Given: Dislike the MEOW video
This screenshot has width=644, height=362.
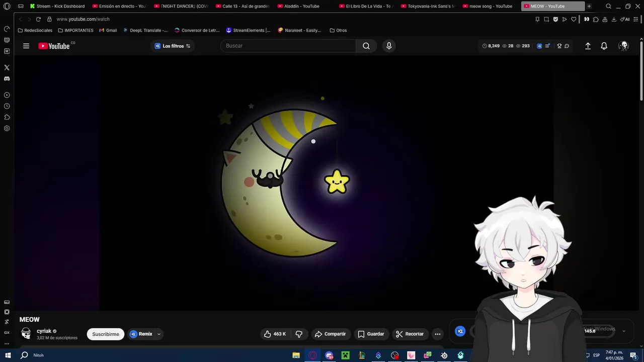Looking at the screenshot, I should pyautogui.click(x=299, y=334).
